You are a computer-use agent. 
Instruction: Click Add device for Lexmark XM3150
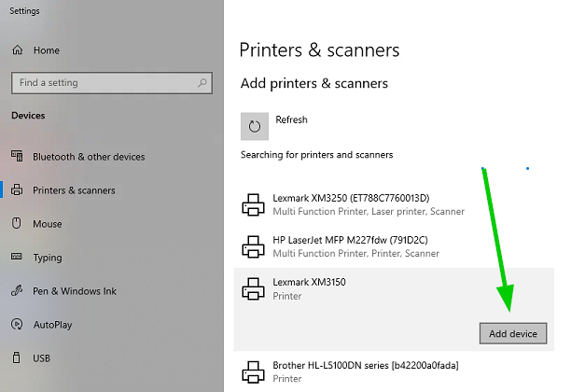513,333
